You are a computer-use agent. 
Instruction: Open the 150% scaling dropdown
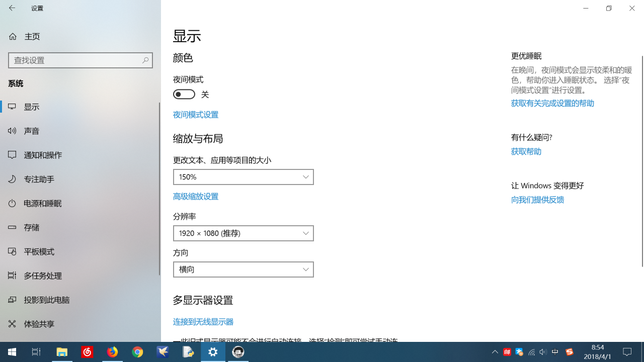244,177
